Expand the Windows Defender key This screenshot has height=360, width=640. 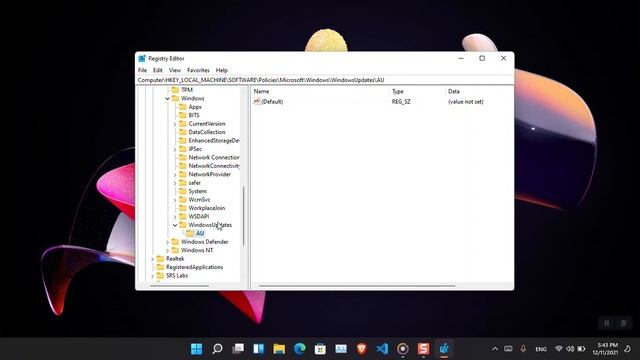pyautogui.click(x=167, y=242)
